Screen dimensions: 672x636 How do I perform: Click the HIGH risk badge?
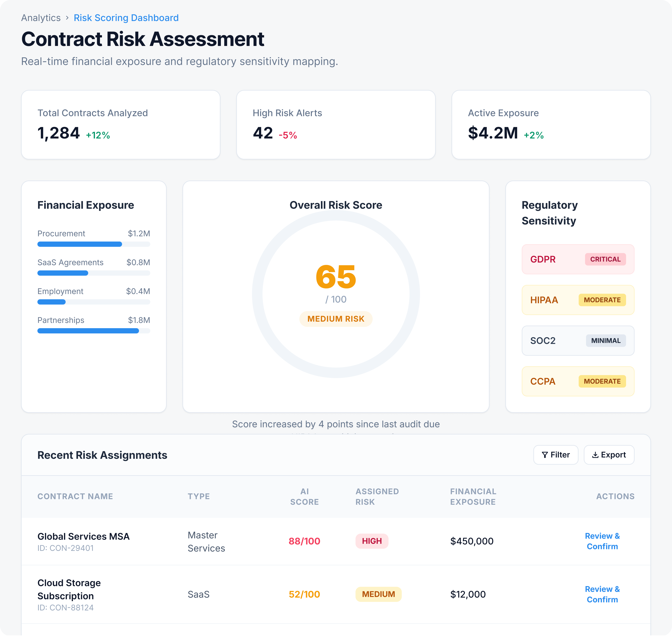coord(372,541)
